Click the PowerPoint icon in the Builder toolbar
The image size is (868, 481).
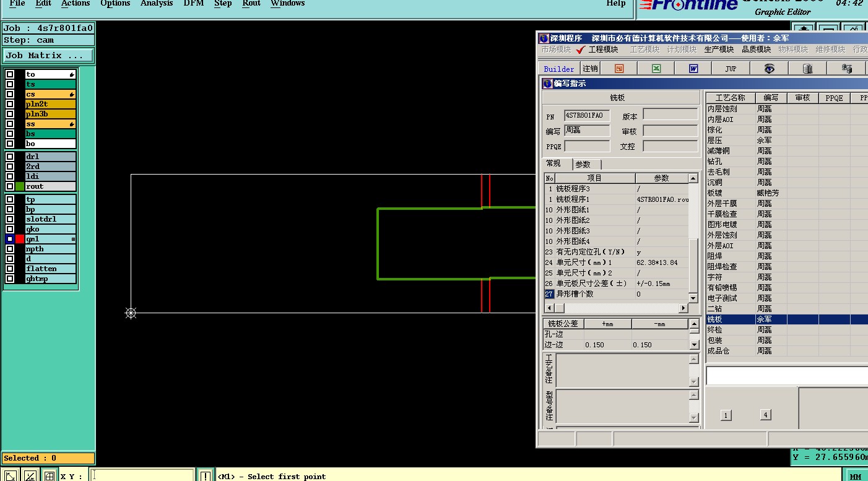point(618,69)
